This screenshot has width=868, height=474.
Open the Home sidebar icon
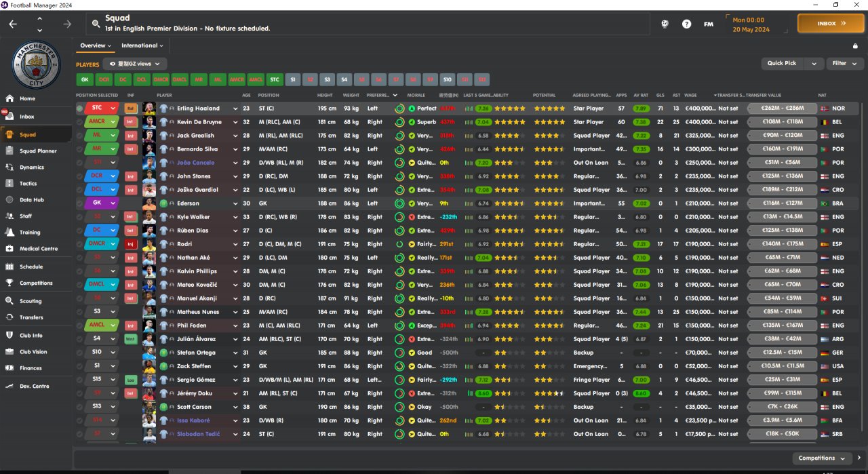coord(9,98)
